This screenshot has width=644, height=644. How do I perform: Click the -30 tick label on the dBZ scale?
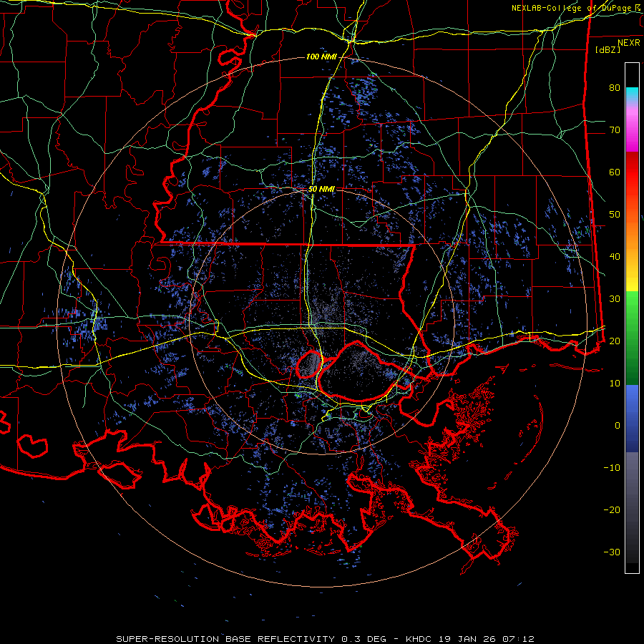click(612, 552)
